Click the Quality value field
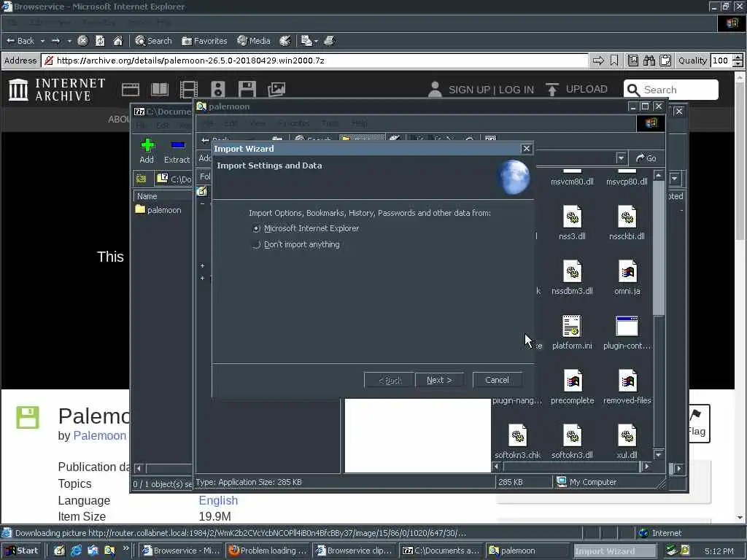747x560 pixels. (720, 61)
